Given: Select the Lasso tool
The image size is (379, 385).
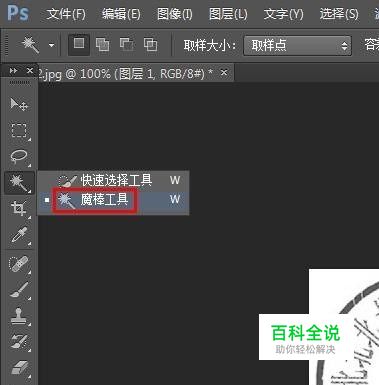Looking at the screenshot, I should click(x=19, y=157).
